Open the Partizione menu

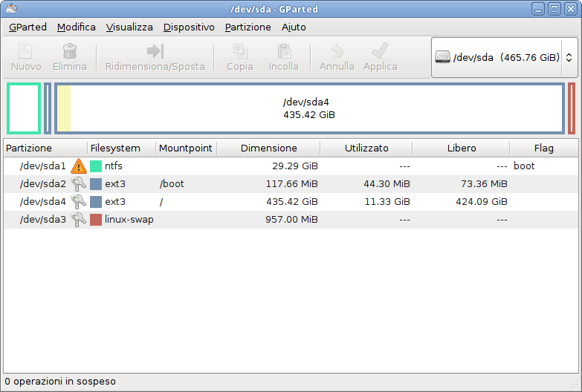[248, 27]
